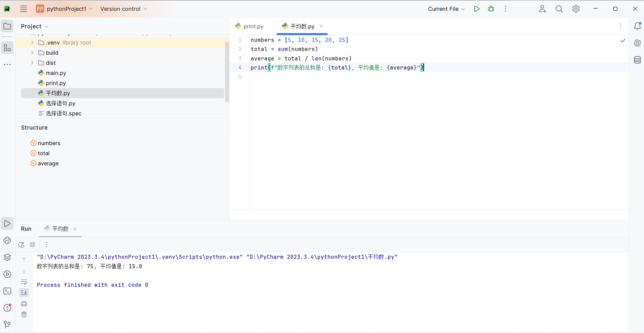Open the Python Console tool window
The image size is (644, 333).
pyautogui.click(x=7, y=240)
